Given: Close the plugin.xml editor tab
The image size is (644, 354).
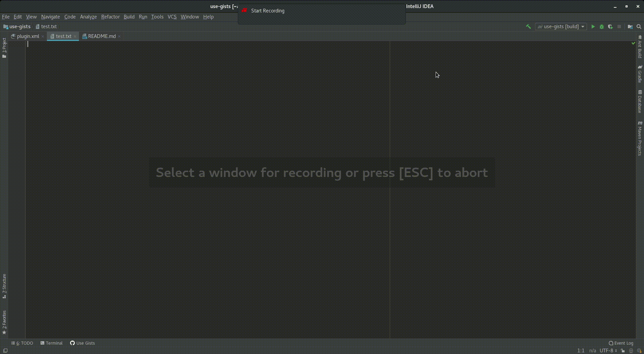Looking at the screenshot, I should [x=43, y=37].
